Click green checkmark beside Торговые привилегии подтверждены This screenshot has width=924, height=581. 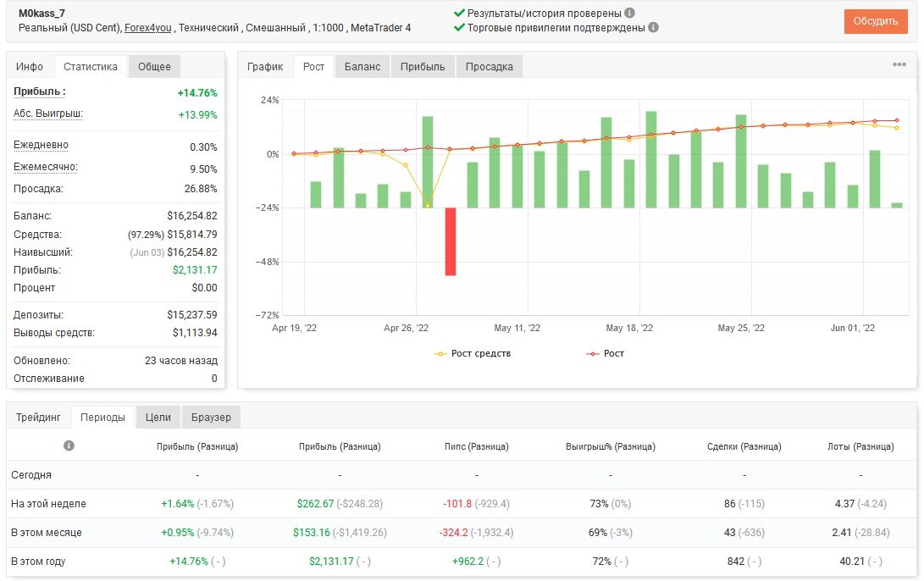pos(459,27)
